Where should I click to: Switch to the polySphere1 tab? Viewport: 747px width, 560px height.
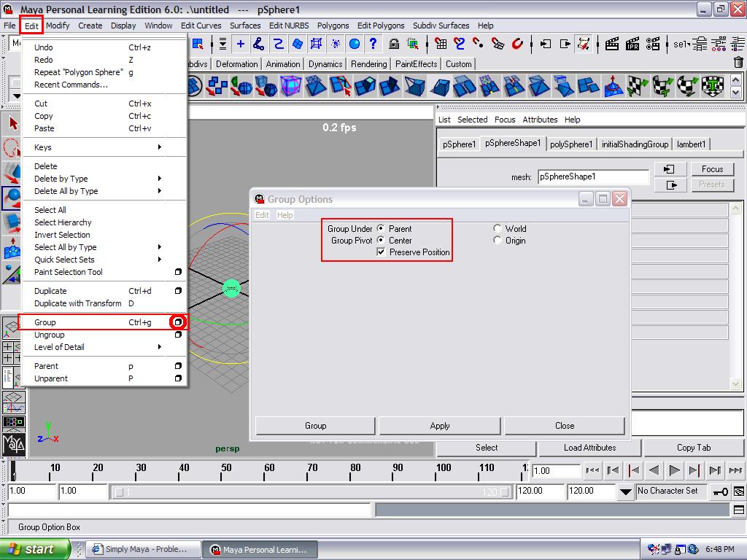(570, 144)
